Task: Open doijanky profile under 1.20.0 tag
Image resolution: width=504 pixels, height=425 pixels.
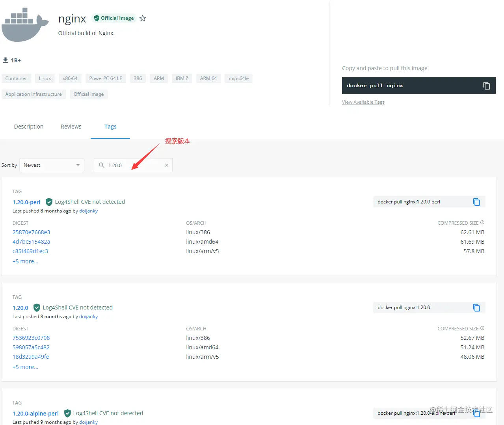Action: [x=88, y=317]
